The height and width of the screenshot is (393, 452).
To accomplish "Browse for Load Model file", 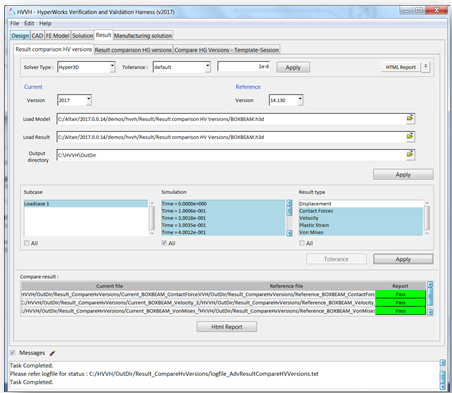I will [x=410, y=118].
